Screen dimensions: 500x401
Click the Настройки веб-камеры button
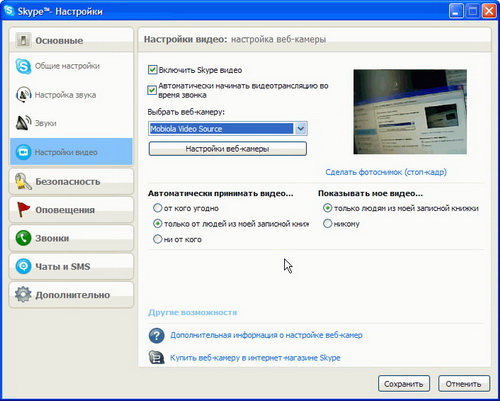pos(228,149)
